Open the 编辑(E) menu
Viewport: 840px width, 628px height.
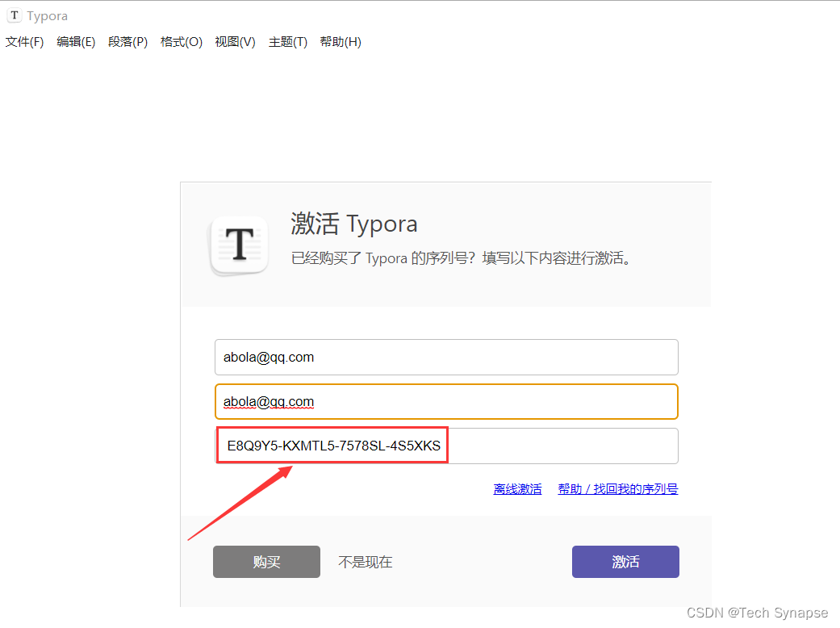click(x=76, y=42)
